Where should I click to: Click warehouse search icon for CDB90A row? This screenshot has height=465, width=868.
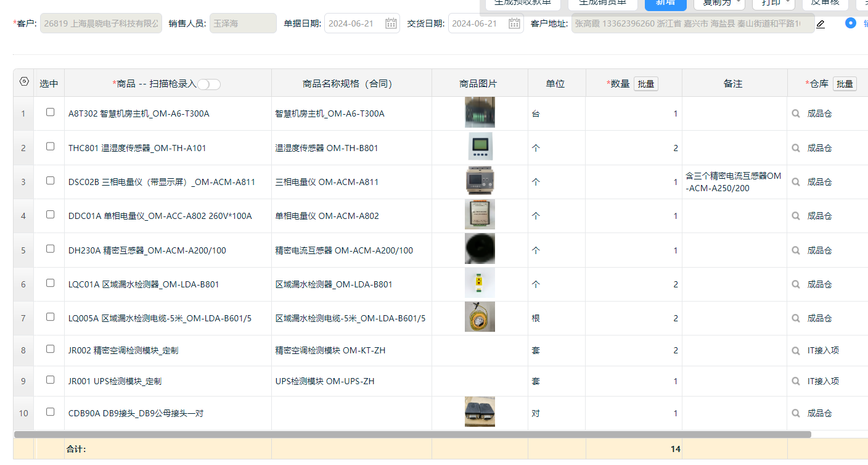(x=796, y=413)
